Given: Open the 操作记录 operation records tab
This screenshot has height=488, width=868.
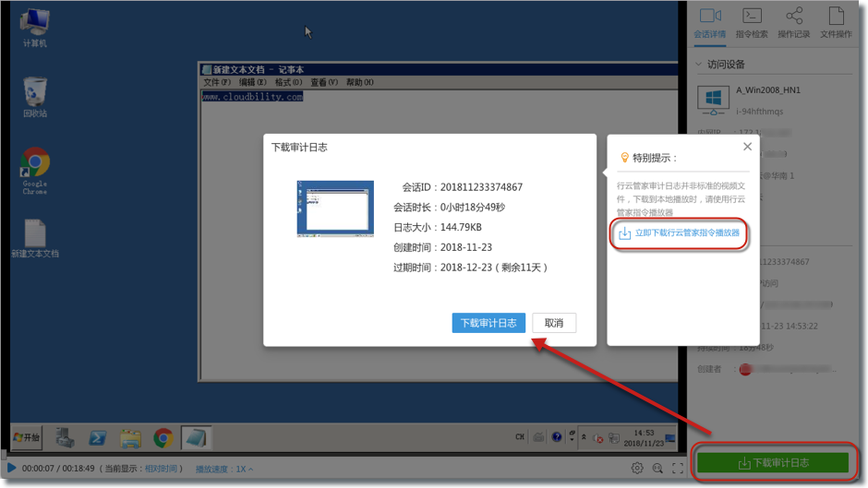Looking at the screenshot, I should point(794,23).
